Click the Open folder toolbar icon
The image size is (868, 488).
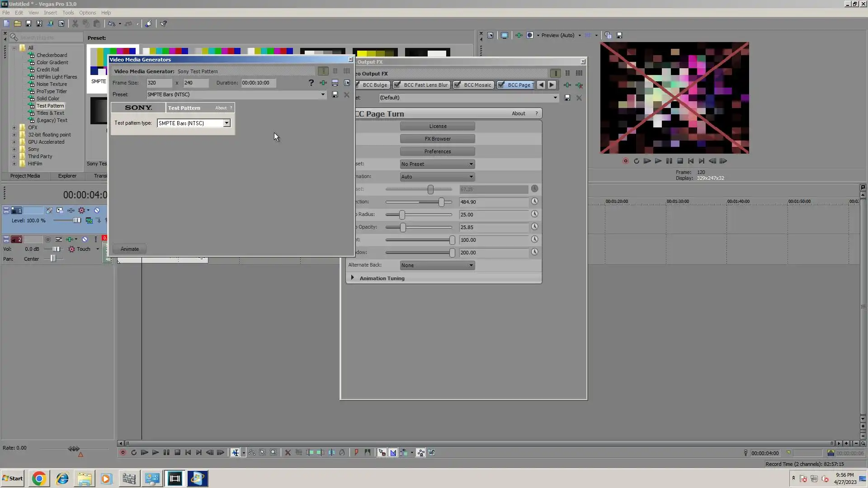coord(17,23)
